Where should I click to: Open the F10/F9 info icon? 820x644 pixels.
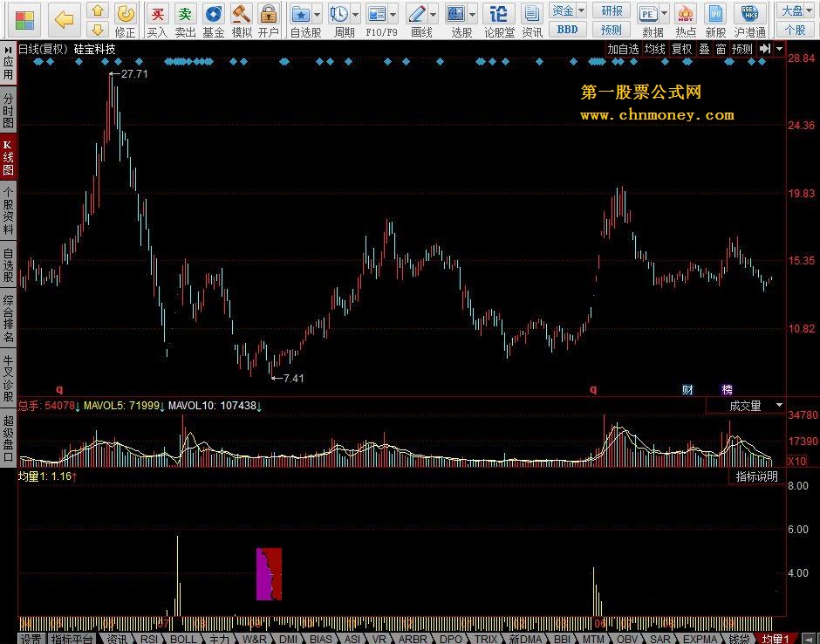coord(377,14)
